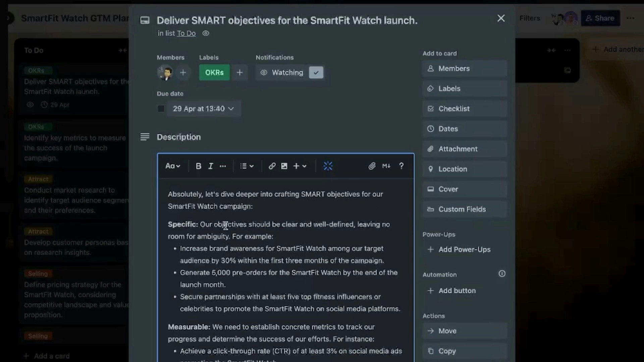
Task: Attach a file using the editor paperclip icon
Action: [372, 166]
